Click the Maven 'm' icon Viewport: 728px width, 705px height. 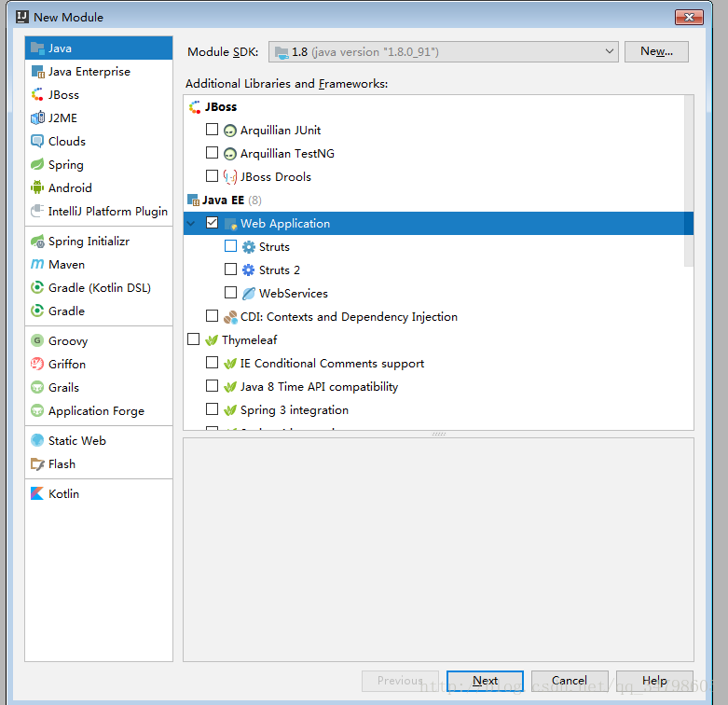37,264
